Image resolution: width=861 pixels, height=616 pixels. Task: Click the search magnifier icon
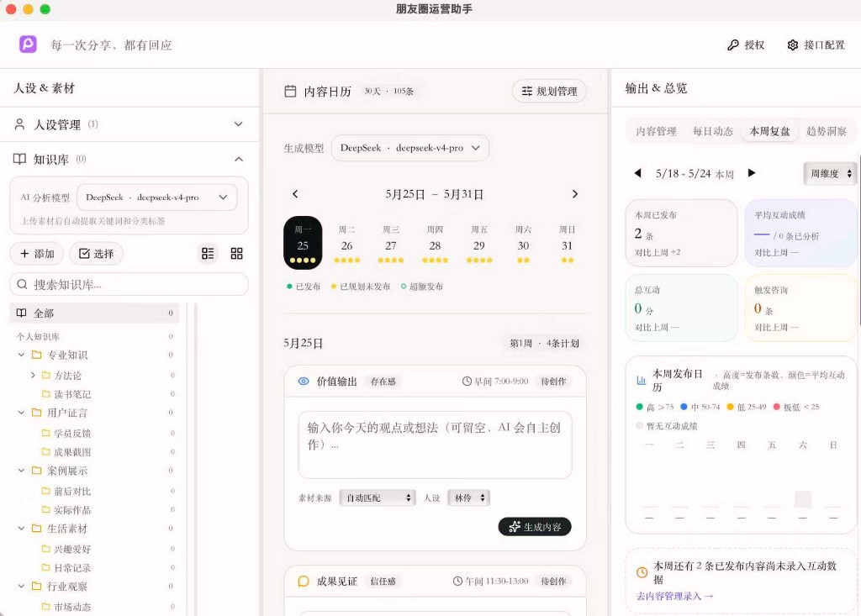coord(22,284)
